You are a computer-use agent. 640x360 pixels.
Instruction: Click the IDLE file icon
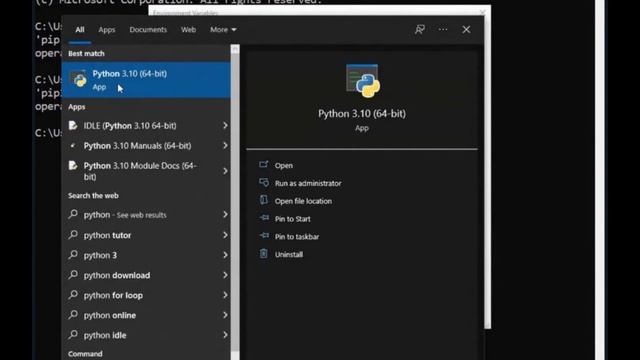click(x=73, y=125)
